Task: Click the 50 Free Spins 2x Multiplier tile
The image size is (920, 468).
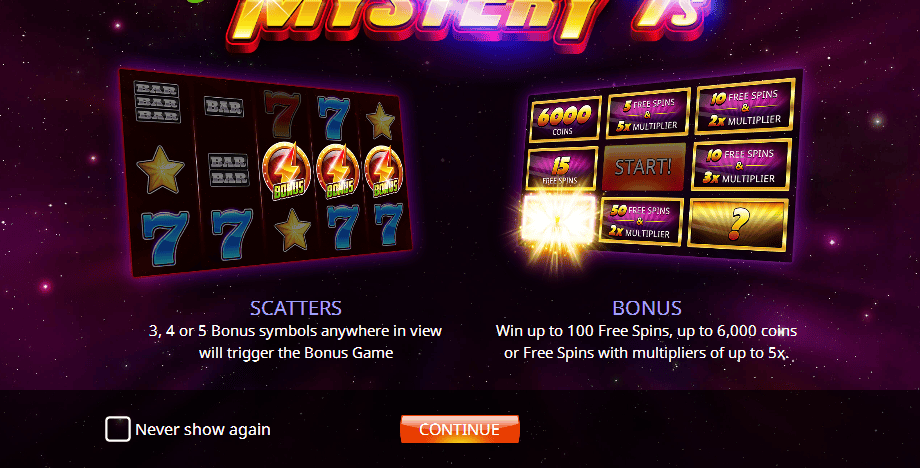Action: (641, 222)
